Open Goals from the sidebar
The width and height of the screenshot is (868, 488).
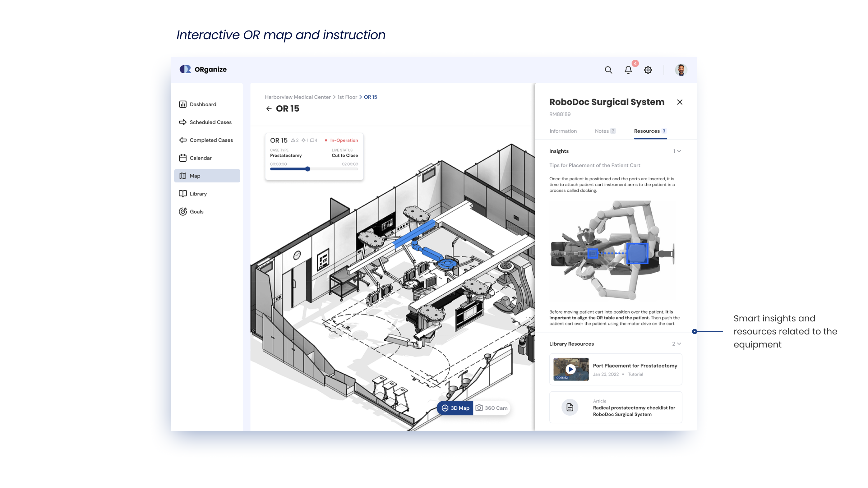click(196, 211)
